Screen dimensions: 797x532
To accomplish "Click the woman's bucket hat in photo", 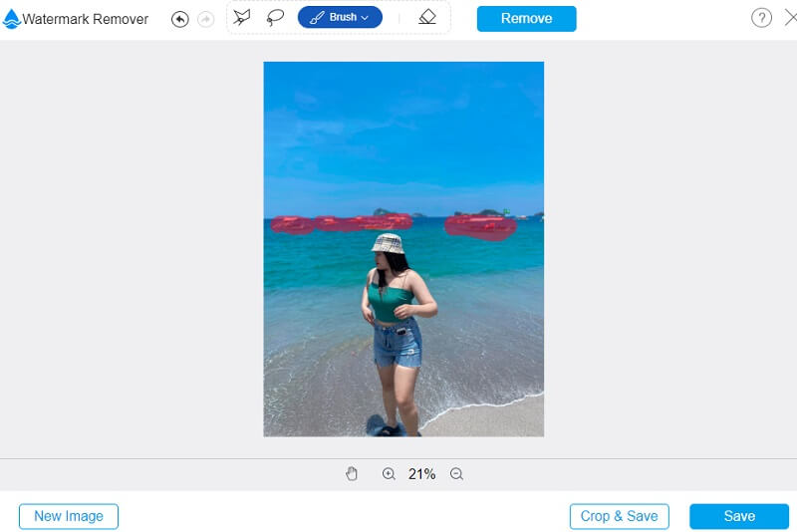I will click(387, 243).
